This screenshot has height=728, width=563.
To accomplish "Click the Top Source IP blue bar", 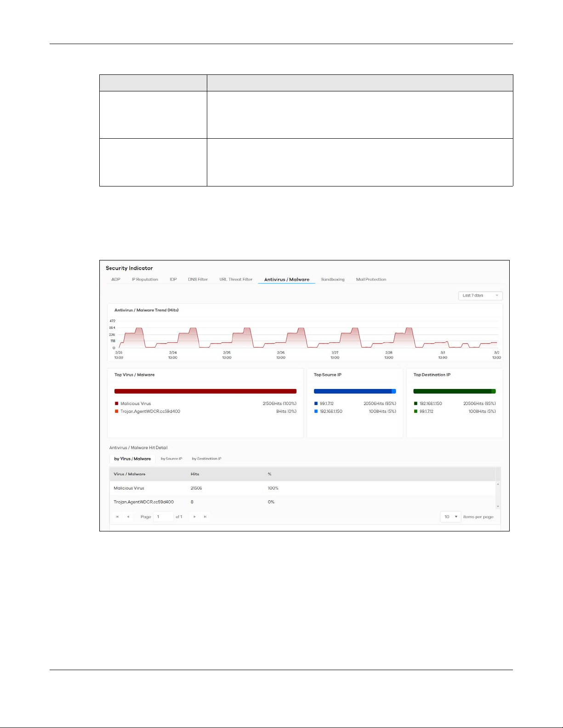I will (355, 391).
